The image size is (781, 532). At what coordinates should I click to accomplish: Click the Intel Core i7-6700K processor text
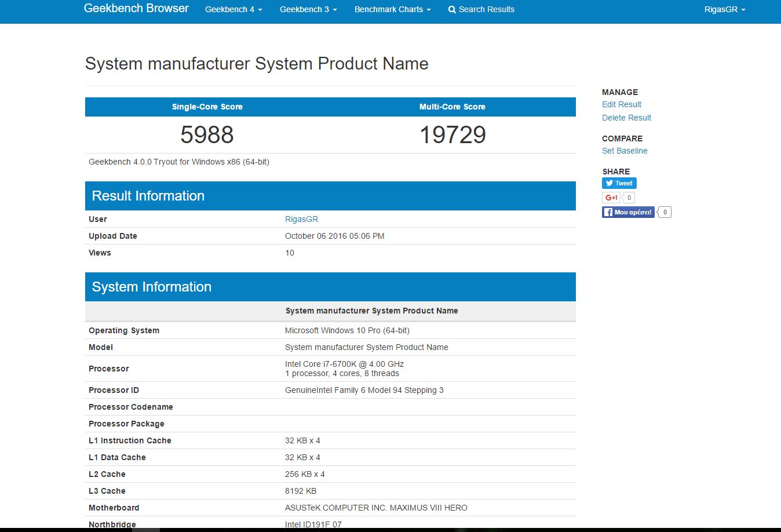(344, 364)
